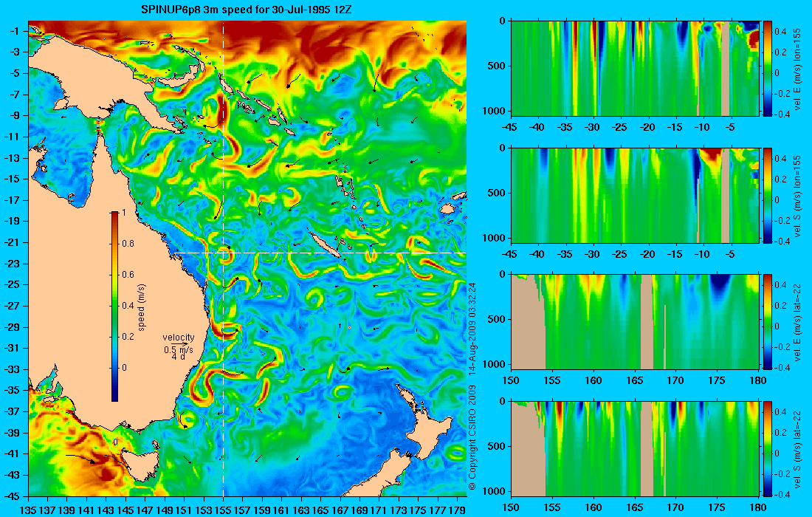Image resolution: width=812 pixels, height=517 pixels.
Task: Click the speed colorbar inside the main map
Action: pyautogui.click(x=114, y=307)
